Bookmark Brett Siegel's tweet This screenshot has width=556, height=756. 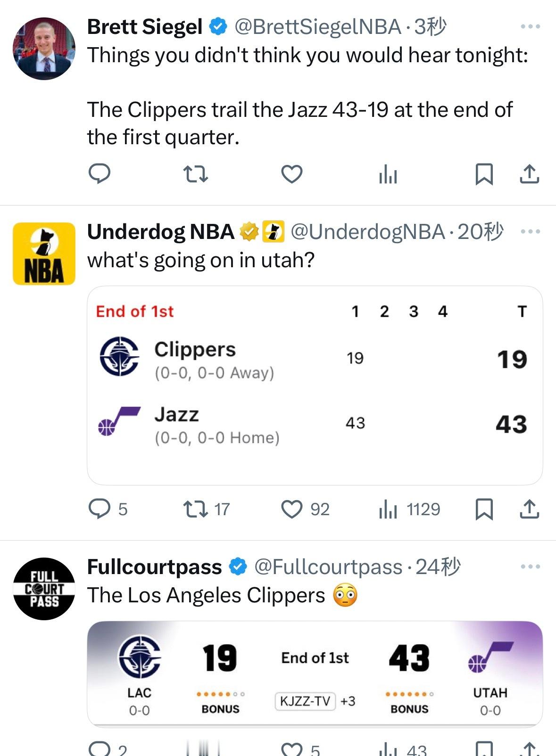click(484, 174)
